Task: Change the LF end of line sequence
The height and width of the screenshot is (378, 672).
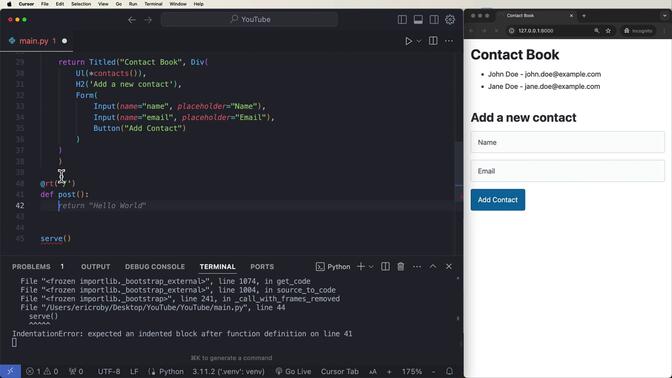Action: [134, 372]
